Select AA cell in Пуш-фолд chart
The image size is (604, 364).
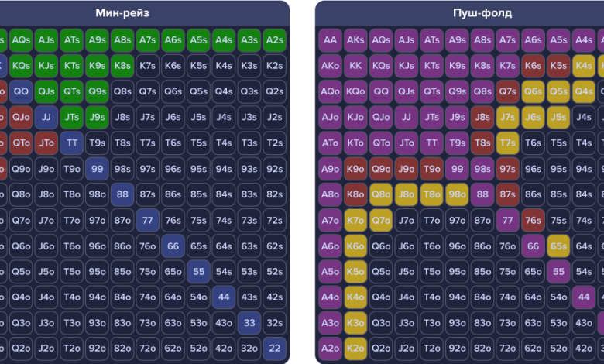point(330,40)
